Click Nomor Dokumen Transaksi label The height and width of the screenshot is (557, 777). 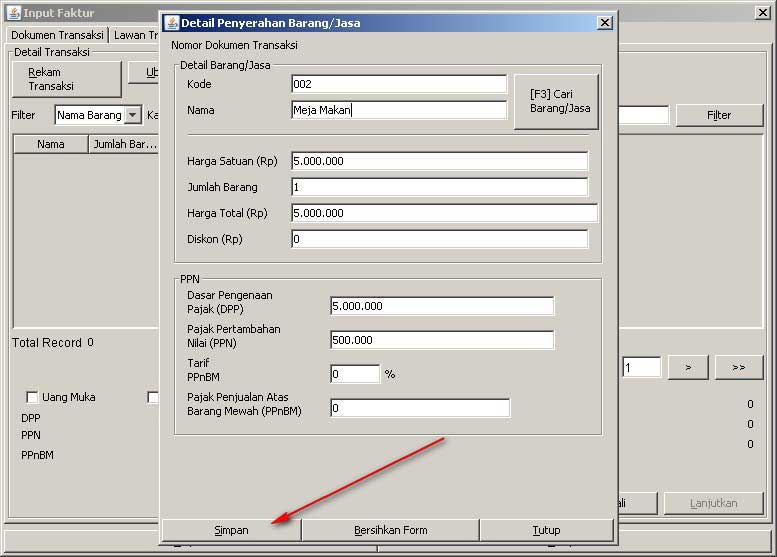[x=234, y=45]
